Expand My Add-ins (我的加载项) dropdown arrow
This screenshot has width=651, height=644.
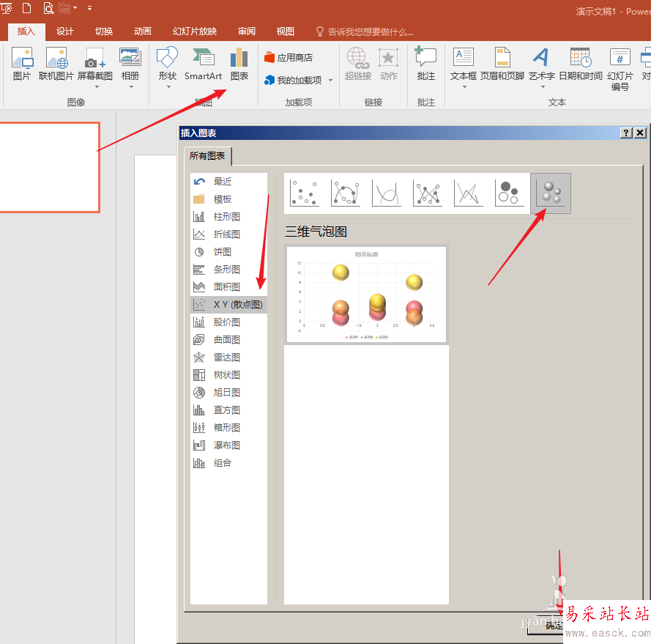(x=330, y=80)
